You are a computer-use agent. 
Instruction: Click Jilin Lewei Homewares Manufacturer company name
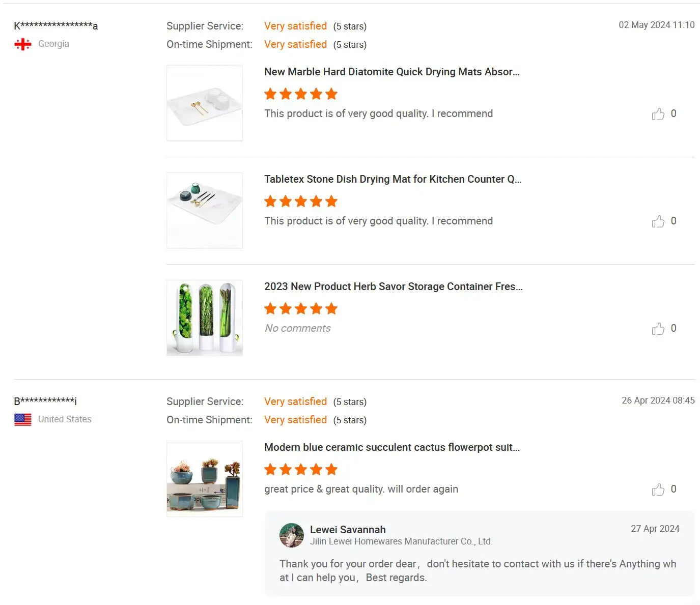[x=401, y=541]
